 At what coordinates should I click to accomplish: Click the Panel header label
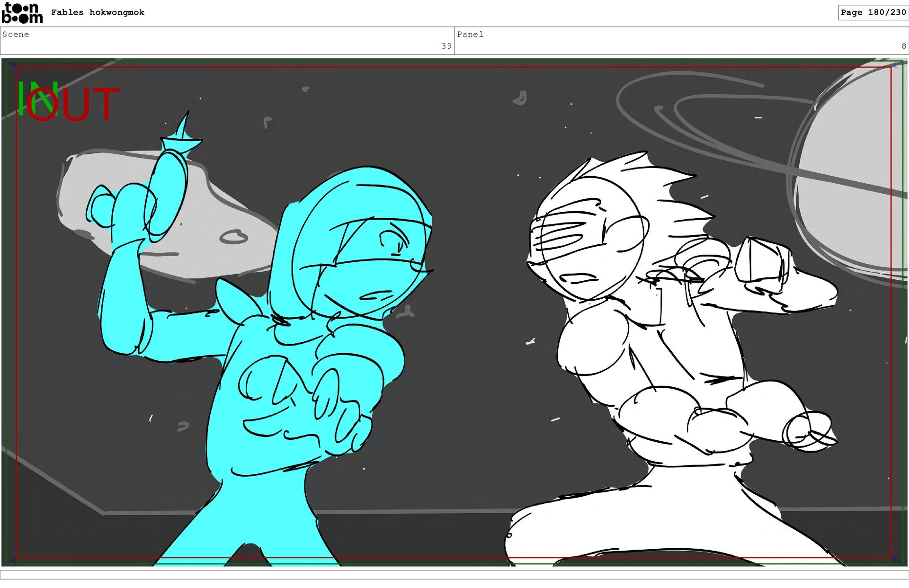470,34
